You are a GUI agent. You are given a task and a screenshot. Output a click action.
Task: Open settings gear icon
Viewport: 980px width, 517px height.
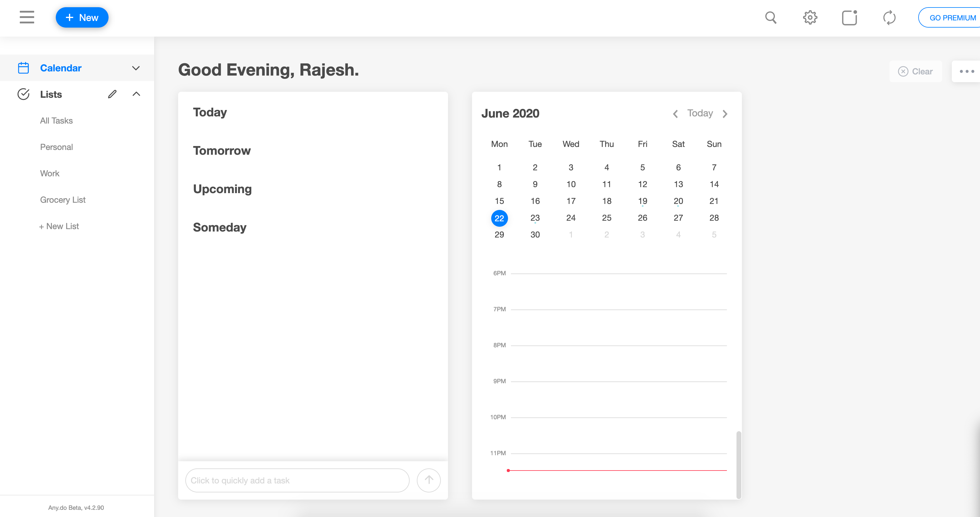810,17
